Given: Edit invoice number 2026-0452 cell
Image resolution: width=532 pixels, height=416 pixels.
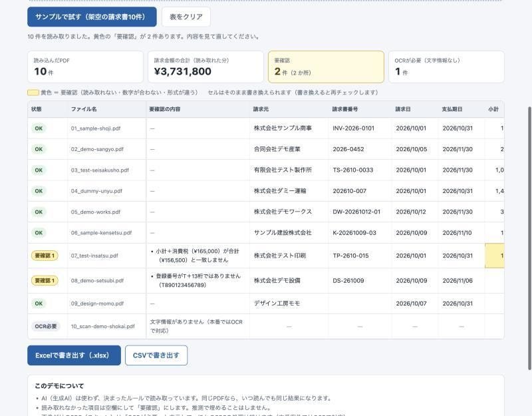Looking at the screenshot, I should point(360,149).
